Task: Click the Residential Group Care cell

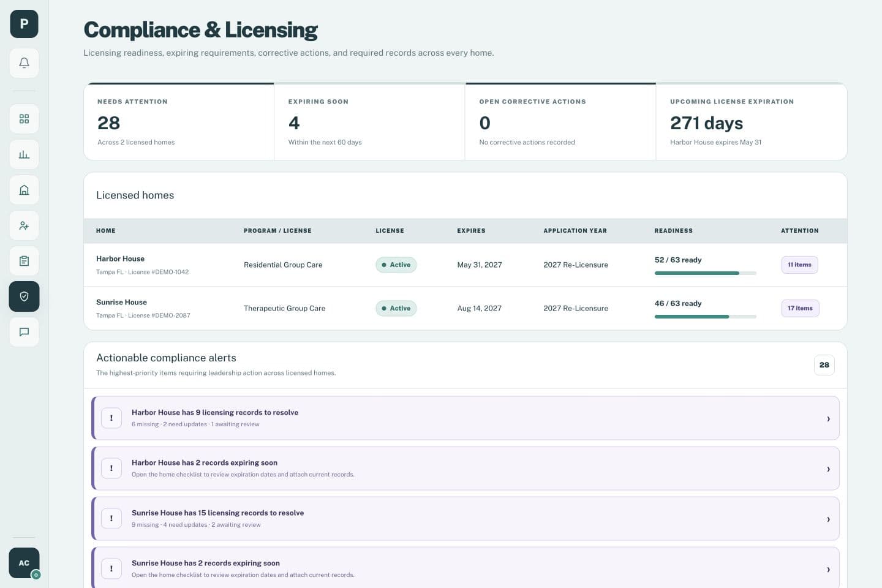Action: pyautogui.click(x=283, y=265)
